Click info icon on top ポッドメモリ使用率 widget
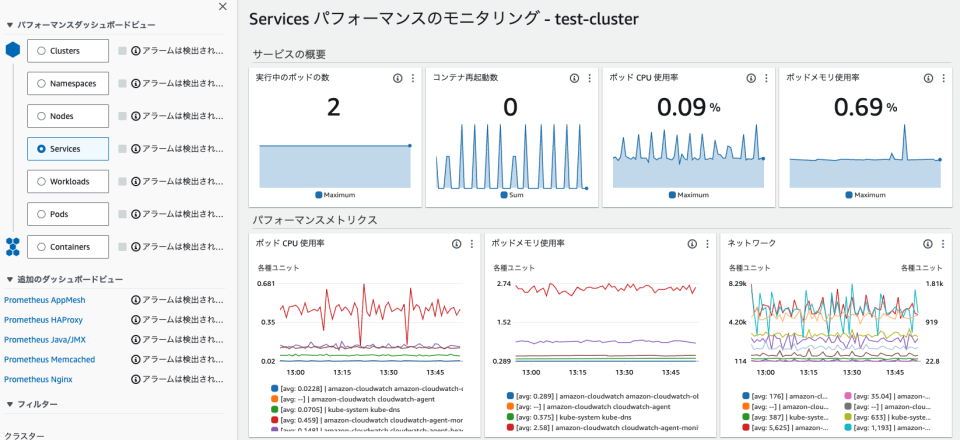This screenshot has height=440, width=960. pos(928,78)
